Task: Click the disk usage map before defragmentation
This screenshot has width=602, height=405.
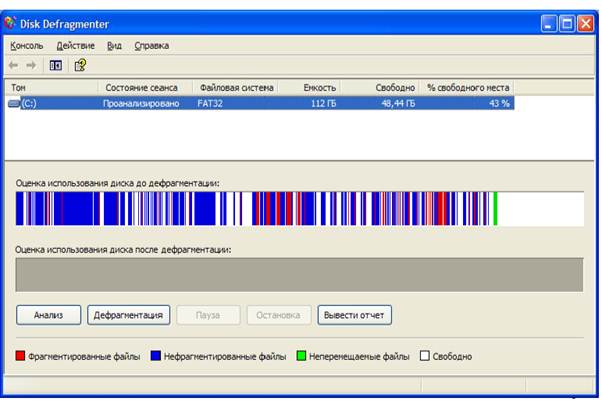Action: 299,208
